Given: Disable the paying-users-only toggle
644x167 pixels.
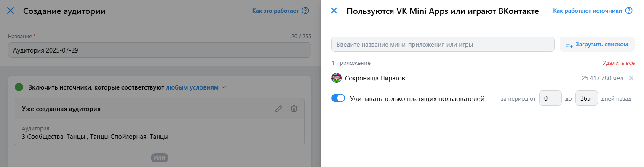Looking at the screenshot, I should tap(338, 98).
